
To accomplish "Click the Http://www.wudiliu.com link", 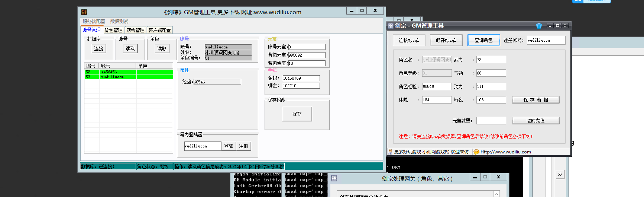I will [x=505, y=152].
